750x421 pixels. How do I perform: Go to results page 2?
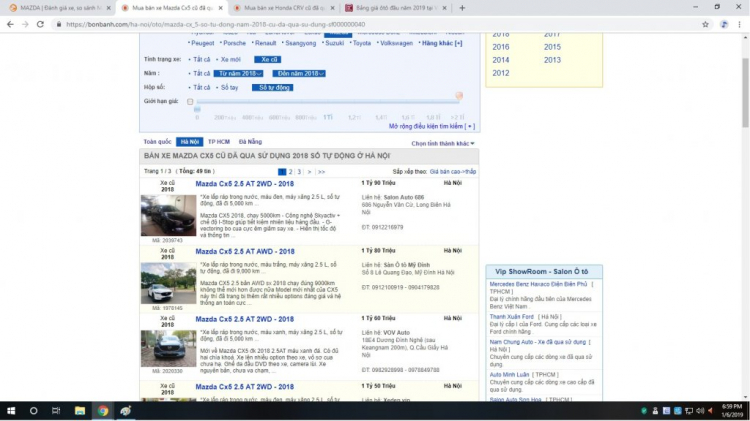(290, 172)
